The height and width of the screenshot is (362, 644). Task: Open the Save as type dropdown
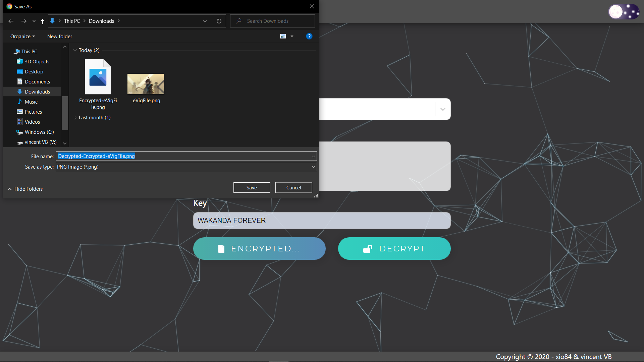pyautogui.click(x=313, y=167)
